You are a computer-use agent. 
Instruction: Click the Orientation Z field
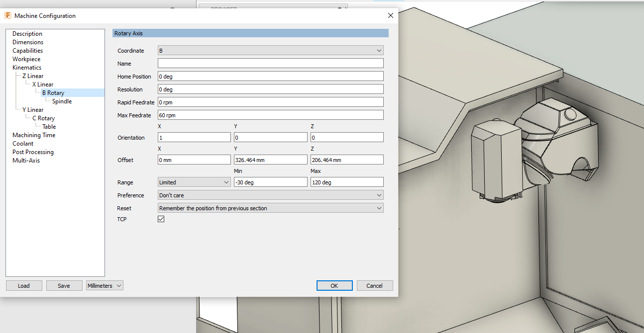click(347, 138)
